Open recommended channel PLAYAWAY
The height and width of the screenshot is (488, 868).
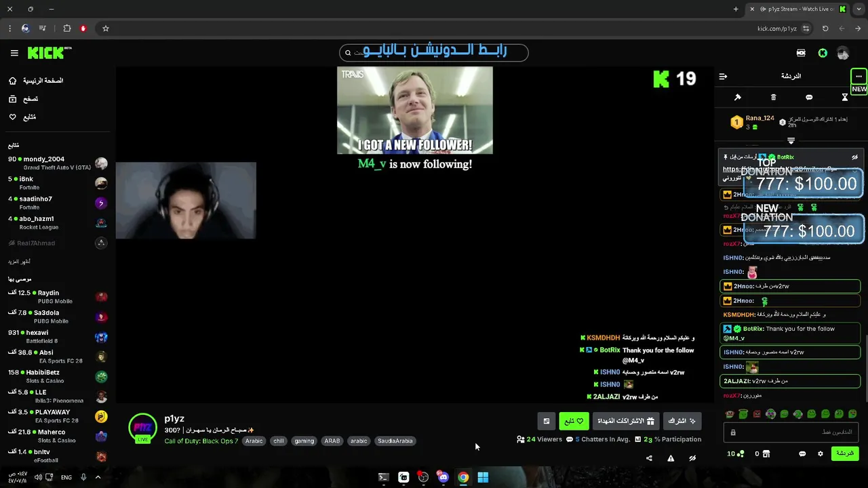[58, 416]
